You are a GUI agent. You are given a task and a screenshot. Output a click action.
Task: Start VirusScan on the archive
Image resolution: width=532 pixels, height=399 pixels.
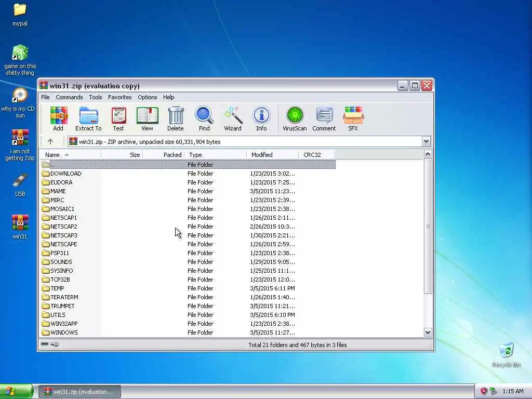(295, 118)
